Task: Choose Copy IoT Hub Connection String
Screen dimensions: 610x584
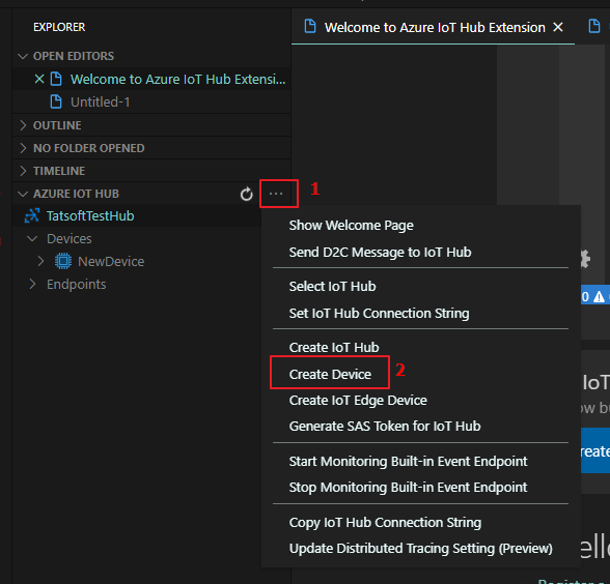Action: pyautogui.click(x=385, y=522)
